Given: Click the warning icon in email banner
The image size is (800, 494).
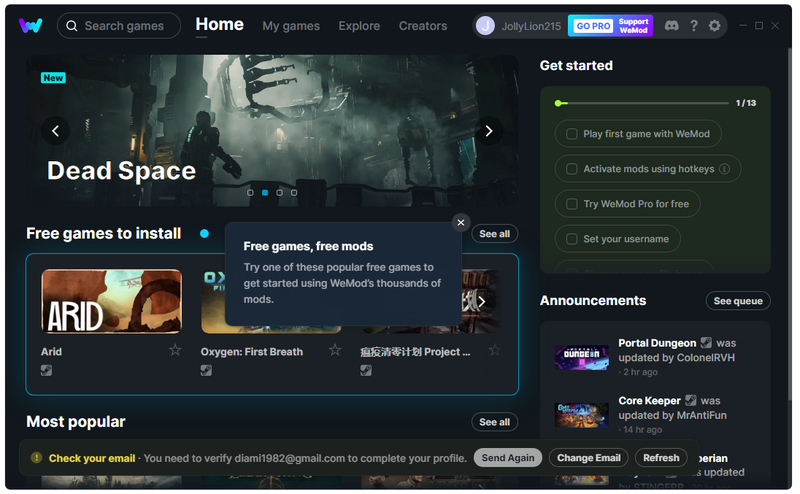Looking at the screenshot, I should pos(36,458).
